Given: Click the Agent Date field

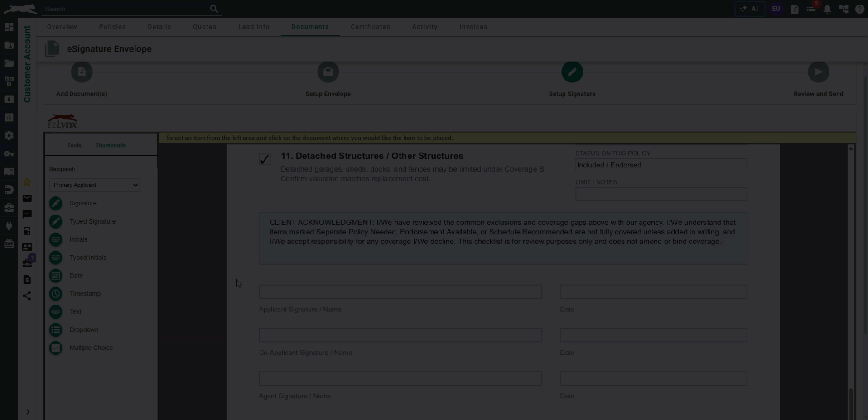Looking at the screenshot, I should pyautogui.click(x=653, y=378).
